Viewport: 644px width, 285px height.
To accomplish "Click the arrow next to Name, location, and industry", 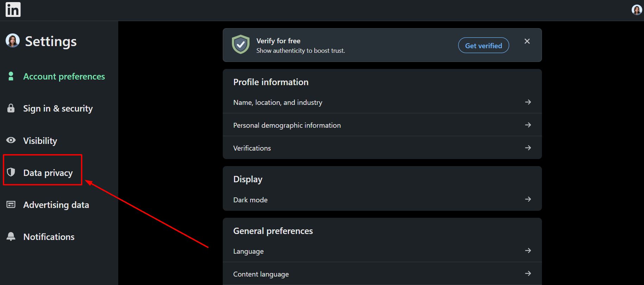I will [528, 102].
